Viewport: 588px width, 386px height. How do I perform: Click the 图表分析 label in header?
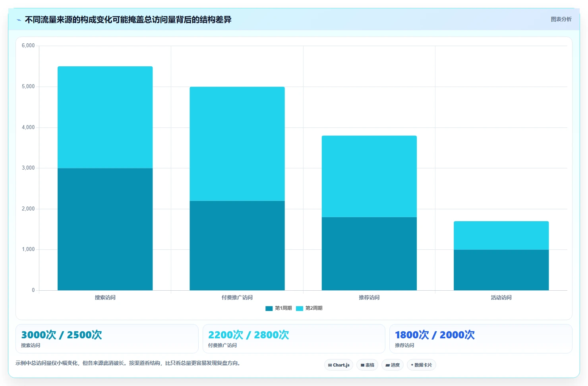[561, 19]
